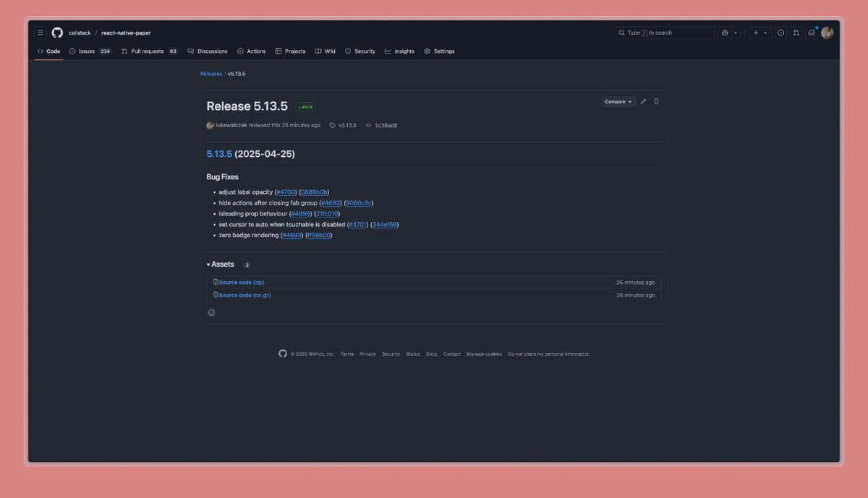Open Manage cookies in footer

point(484,354)
